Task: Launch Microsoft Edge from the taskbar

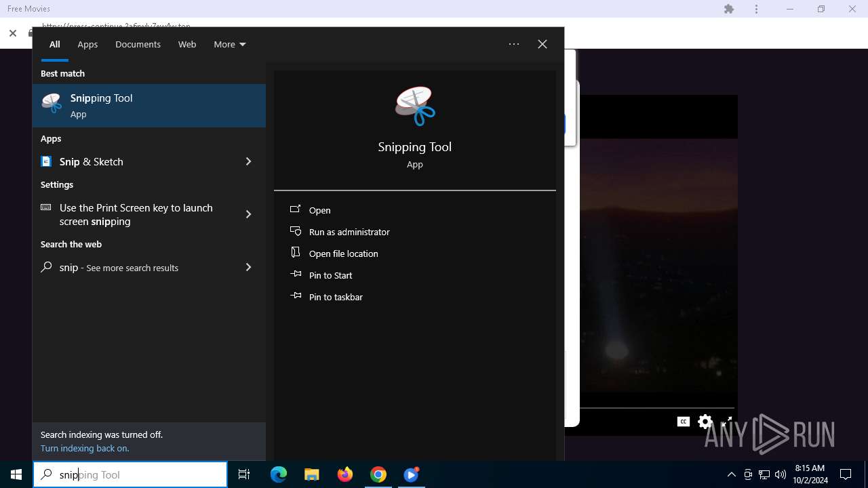Action: [x=279, y=474]
